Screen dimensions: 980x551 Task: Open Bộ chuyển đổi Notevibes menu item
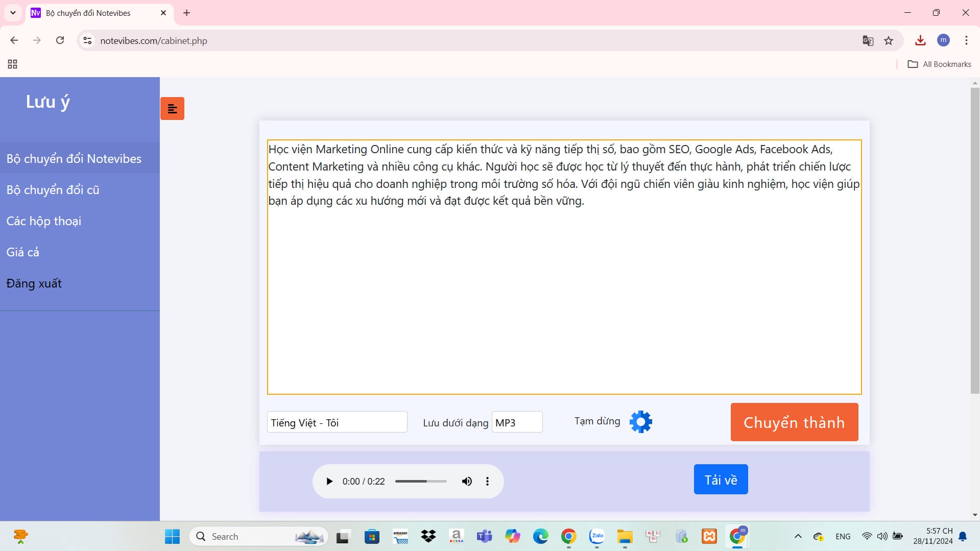tap(80, 158)
